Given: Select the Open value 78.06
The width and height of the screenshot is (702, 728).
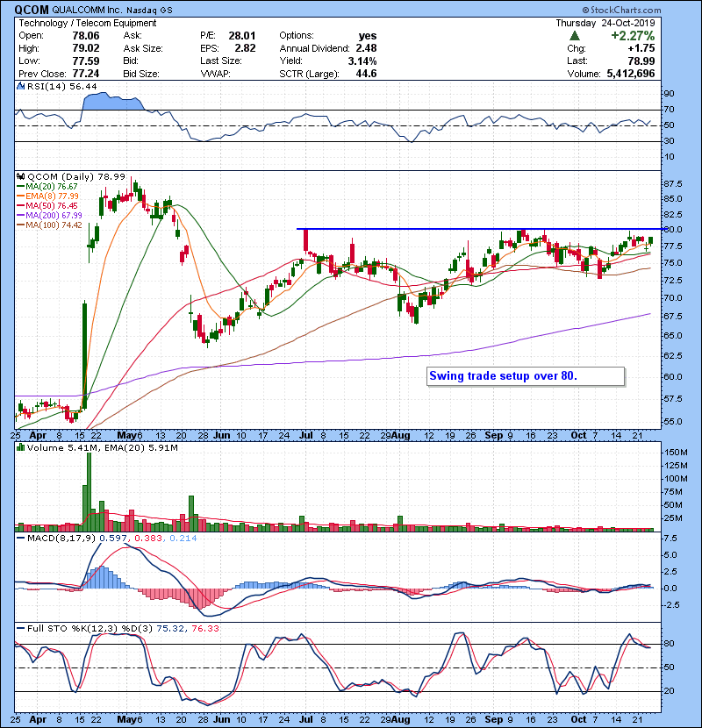Looking at the screenshot, I should [x=86, y=36].
